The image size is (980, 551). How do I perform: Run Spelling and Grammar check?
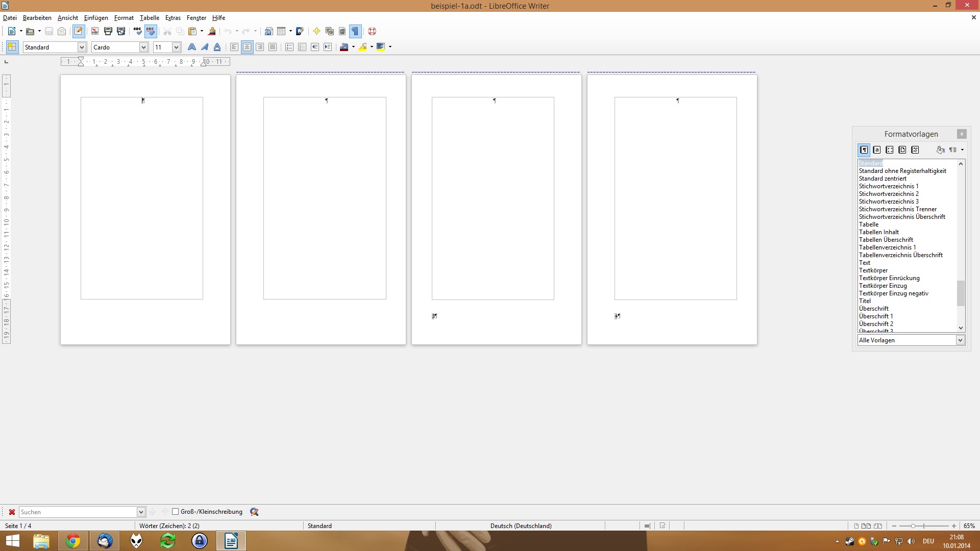tap(137, 31)
